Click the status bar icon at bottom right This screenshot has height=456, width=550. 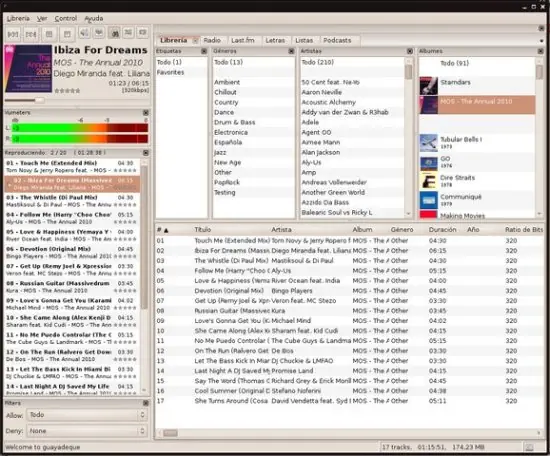[x=529, y=447]
